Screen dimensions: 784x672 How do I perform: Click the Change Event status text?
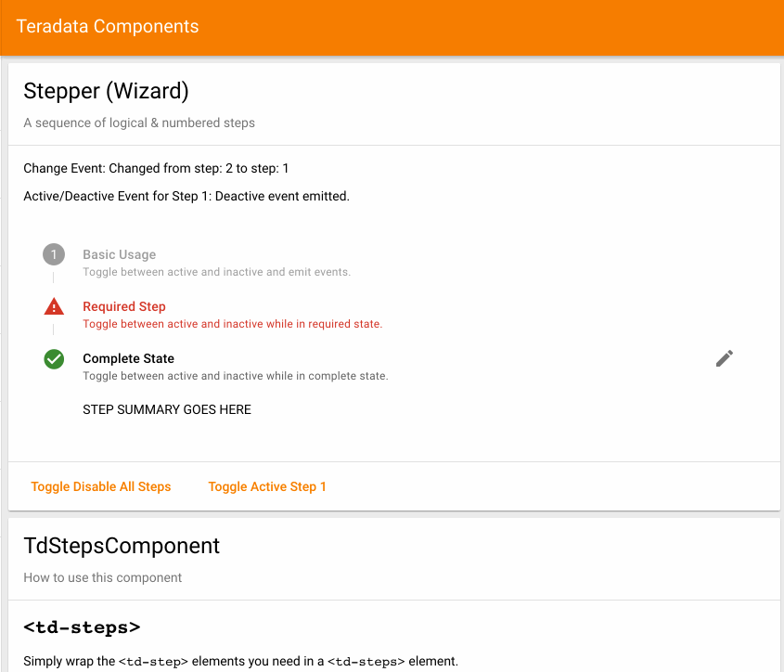(x=156, y=168)
